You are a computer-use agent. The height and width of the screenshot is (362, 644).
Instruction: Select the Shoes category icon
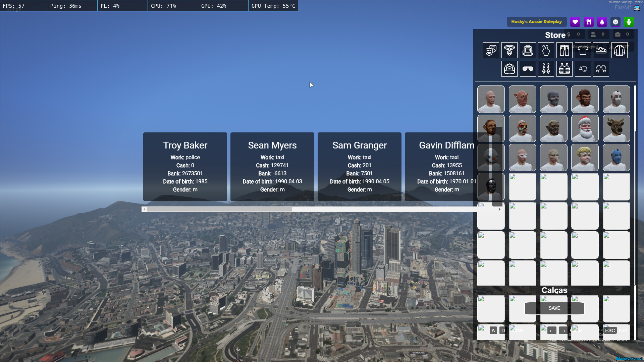click(x=601, y=50)
